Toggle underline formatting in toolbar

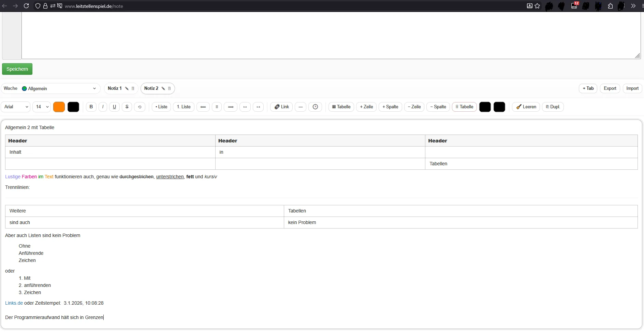tap(114, 107)
